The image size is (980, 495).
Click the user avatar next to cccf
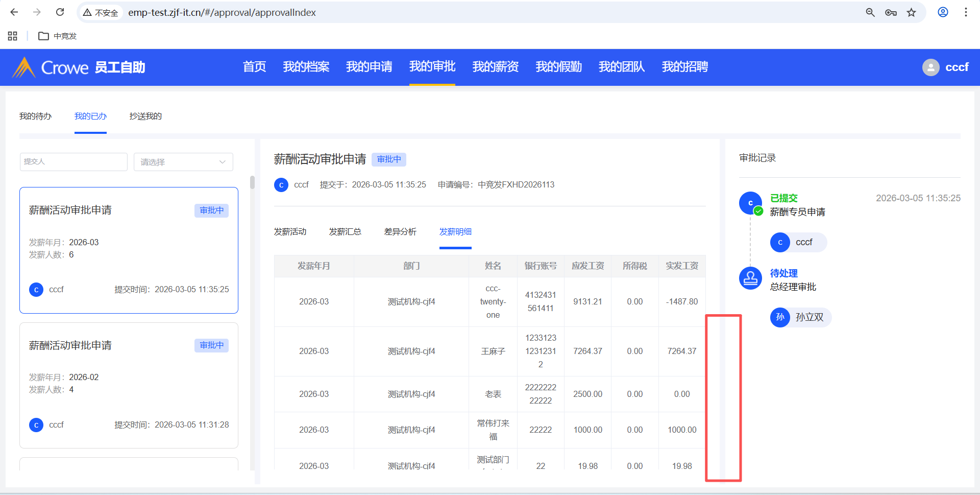[x=930, y=67]
